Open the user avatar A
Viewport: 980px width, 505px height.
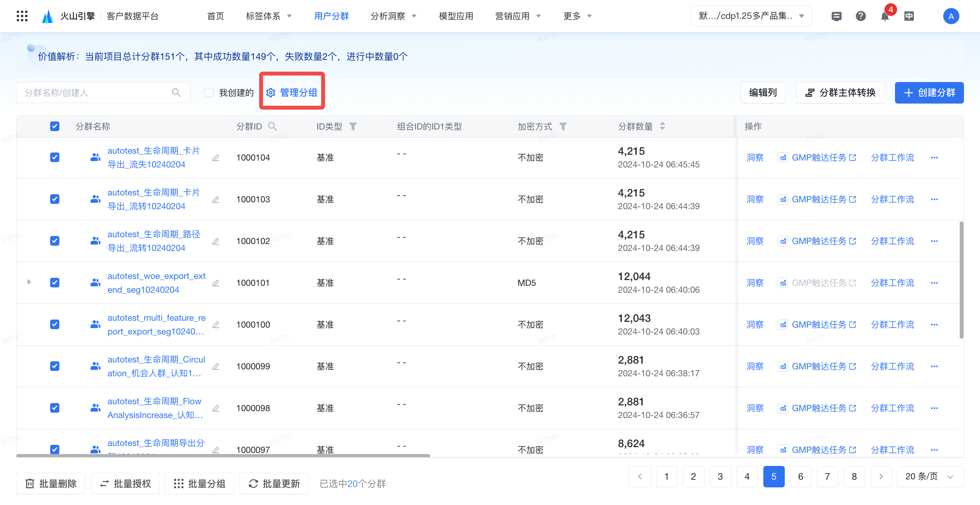tap(951, 16)
